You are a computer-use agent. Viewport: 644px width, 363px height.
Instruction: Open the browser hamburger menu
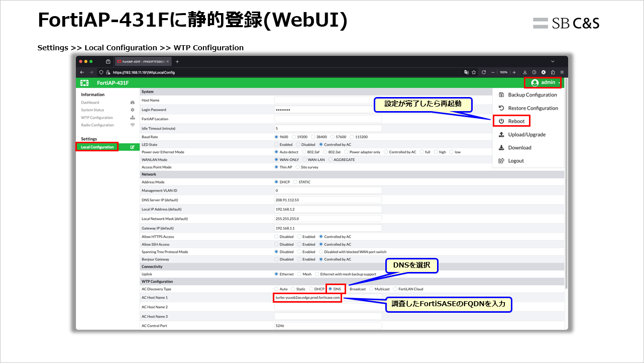click(x=562, y=72)
